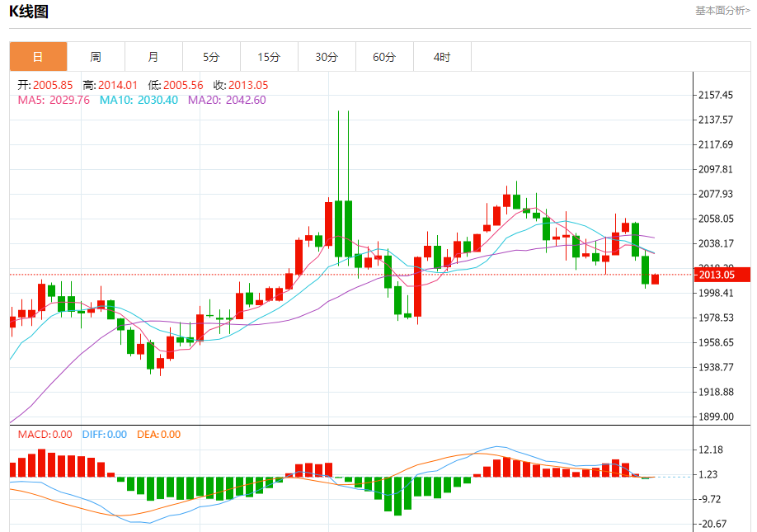
Task: Open the 60分 interval tab
Action: [384, 57]
